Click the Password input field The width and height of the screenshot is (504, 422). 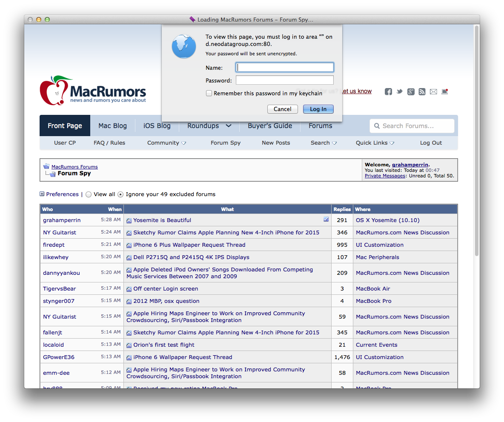[285, 80]
